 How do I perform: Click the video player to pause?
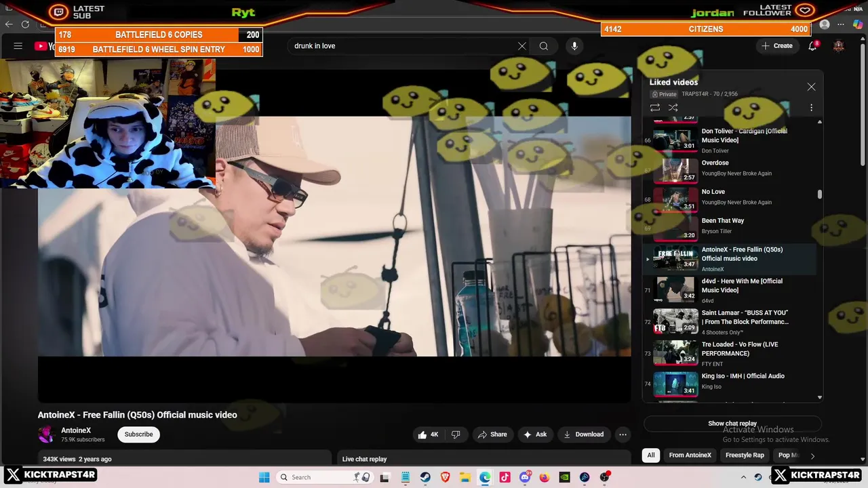point(334,236)
